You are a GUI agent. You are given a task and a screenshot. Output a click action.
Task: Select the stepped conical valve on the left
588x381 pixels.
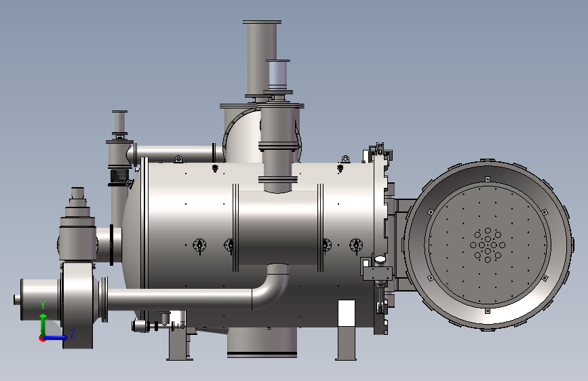click(77, 224)
